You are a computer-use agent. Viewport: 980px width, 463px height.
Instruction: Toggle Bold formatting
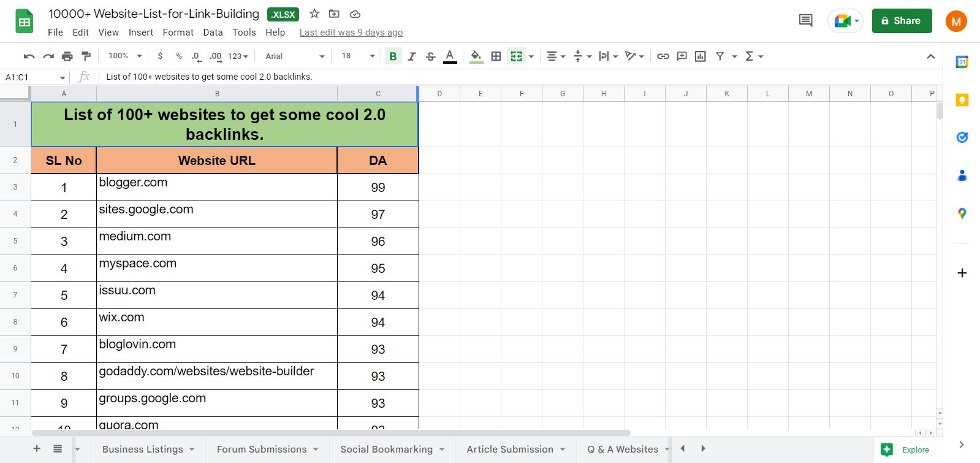393,56
